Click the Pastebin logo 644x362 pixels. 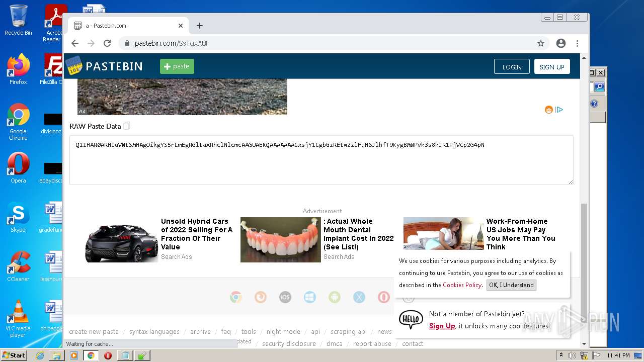(104, 66)
